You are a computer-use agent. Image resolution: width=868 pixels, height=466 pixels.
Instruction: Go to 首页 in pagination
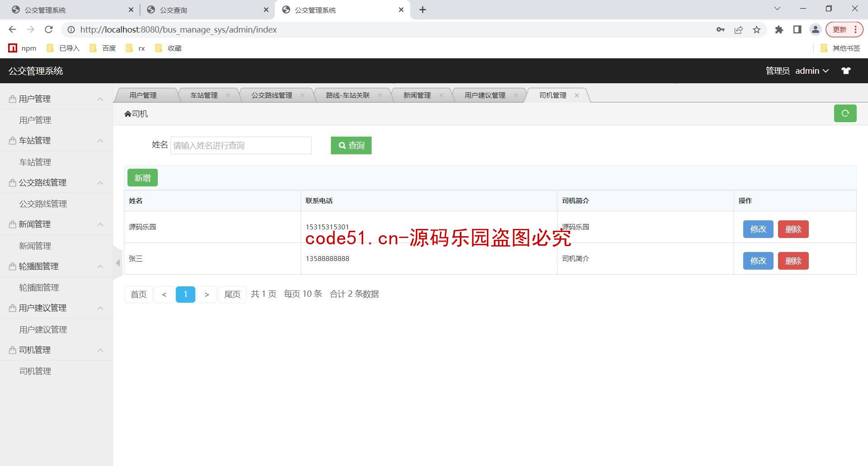138,295
